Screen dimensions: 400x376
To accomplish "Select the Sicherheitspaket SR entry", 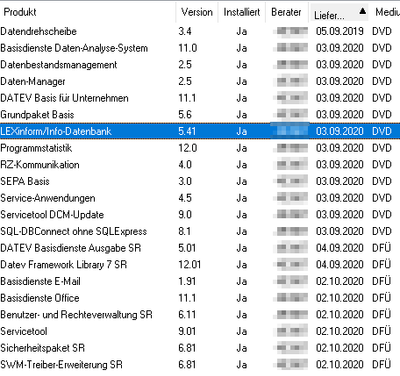I will pos(200,348).
